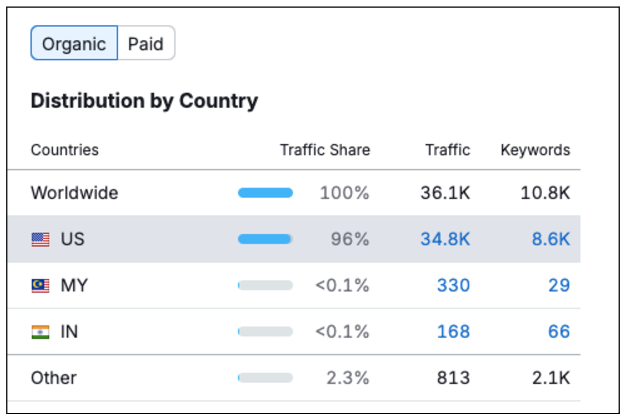Viewport: 625px width, 420px height.
Task: Click the Worldwide traffic share bar
Action: point(265,193)
